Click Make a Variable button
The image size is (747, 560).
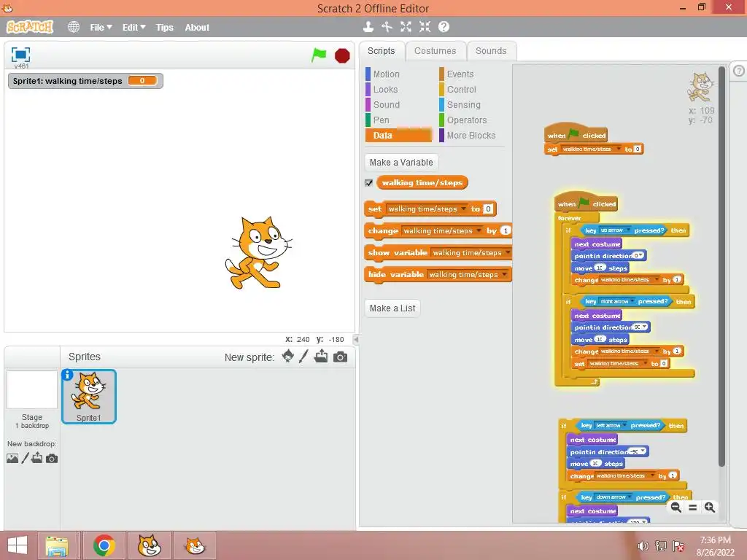[401, 163]
